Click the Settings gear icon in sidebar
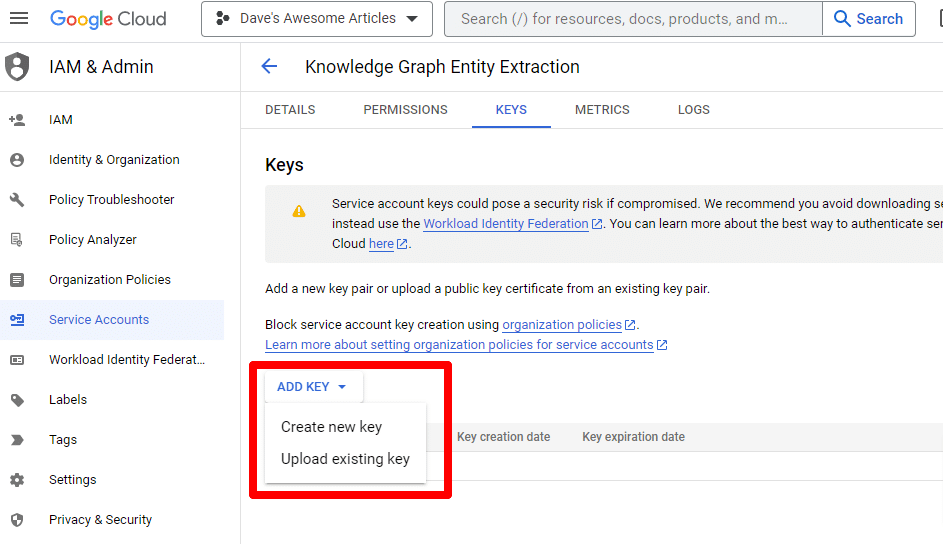 pos(17,480)
